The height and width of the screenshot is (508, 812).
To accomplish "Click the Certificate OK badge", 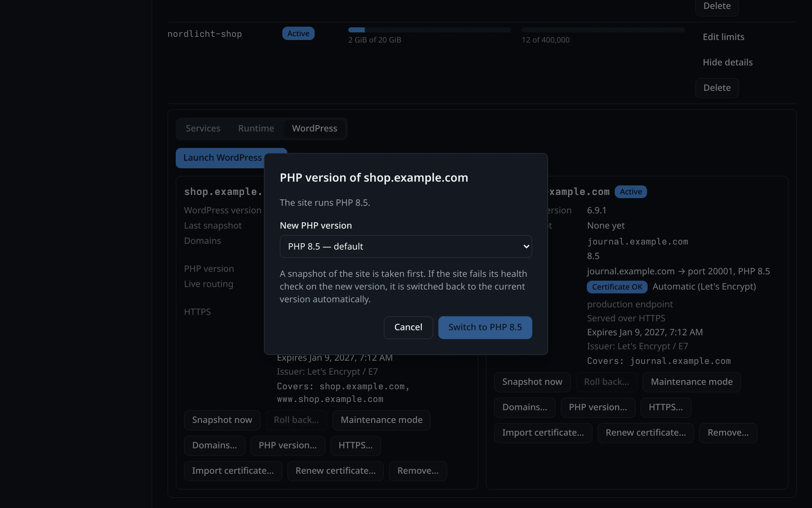I will tap(617, 287).
